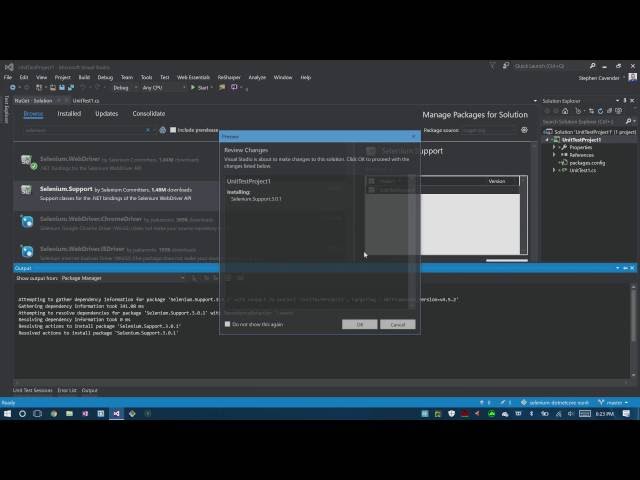The image size is (640, 480).
Task: Open the Action Center notification icon
Action: point(627,413)
